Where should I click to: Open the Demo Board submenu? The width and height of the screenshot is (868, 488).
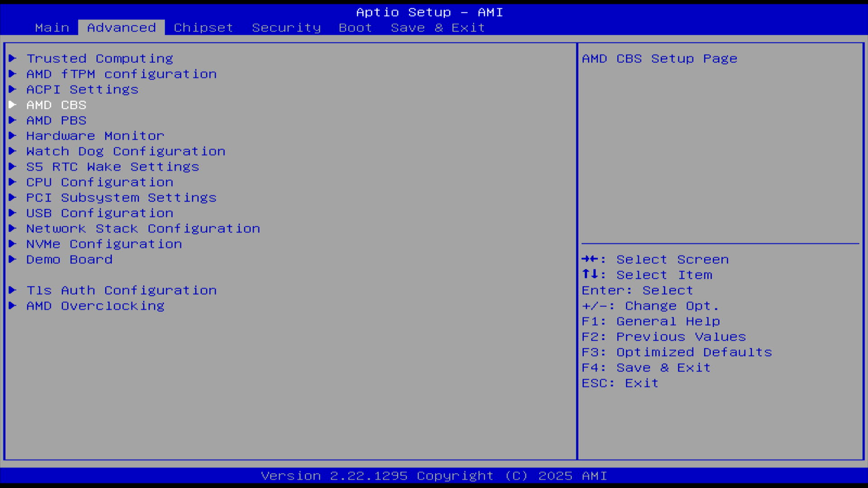[x=69, y=260]
